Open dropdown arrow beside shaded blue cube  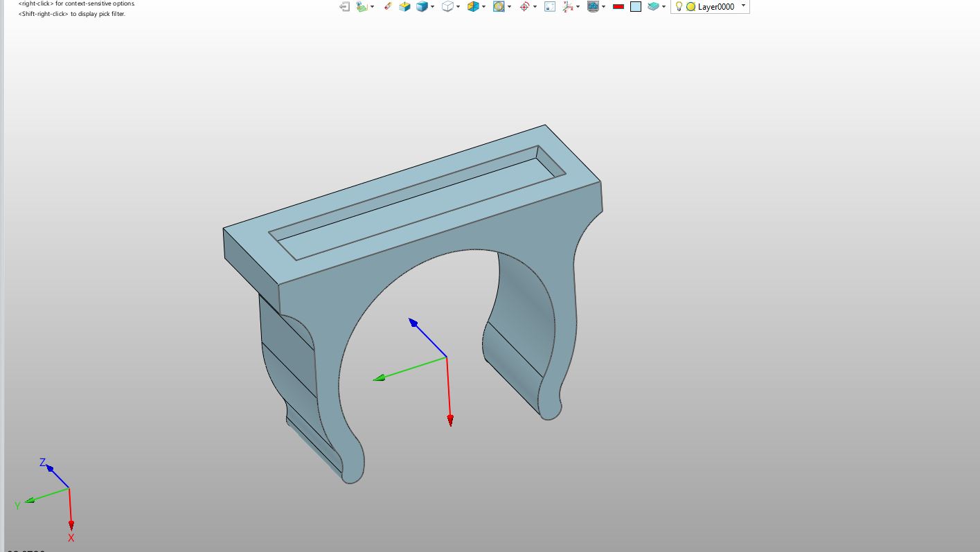click(x=433, y=7)
